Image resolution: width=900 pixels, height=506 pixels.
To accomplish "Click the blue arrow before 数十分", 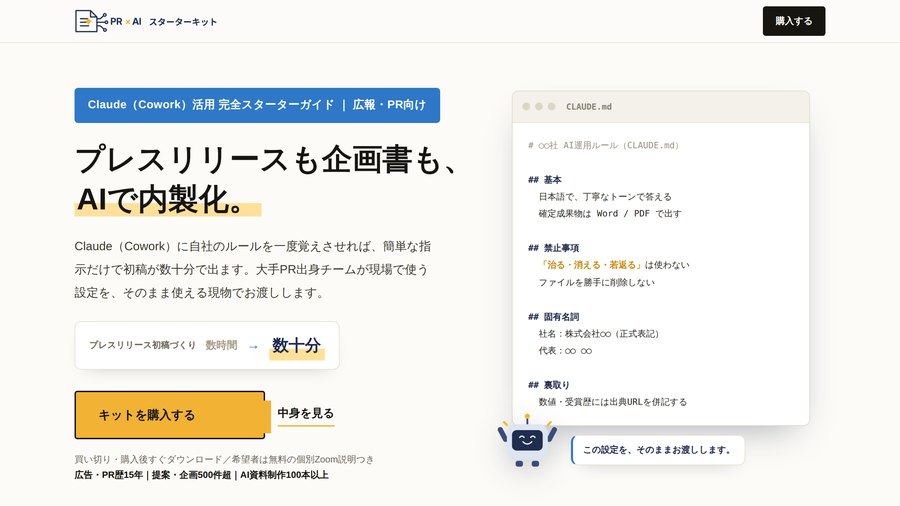I will coord(253,347).
